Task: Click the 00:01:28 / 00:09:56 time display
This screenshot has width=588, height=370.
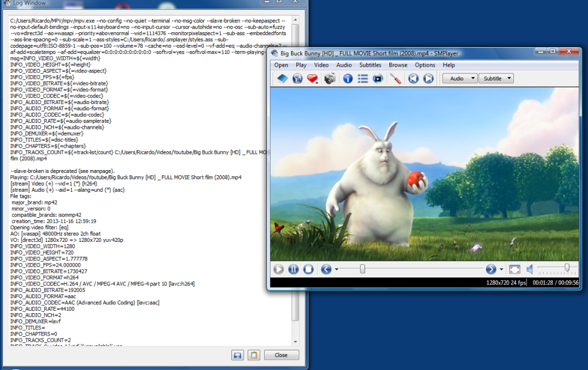Action: (x=555, y=283)
